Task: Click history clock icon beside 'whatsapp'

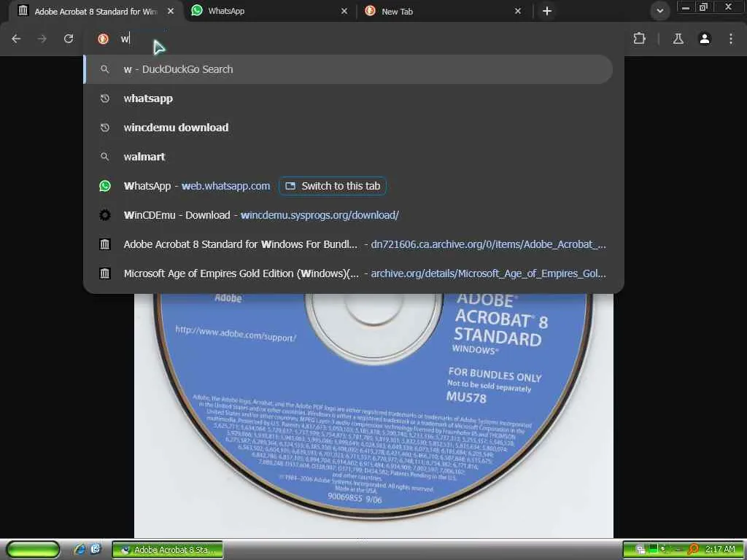Action: [105, 98]
